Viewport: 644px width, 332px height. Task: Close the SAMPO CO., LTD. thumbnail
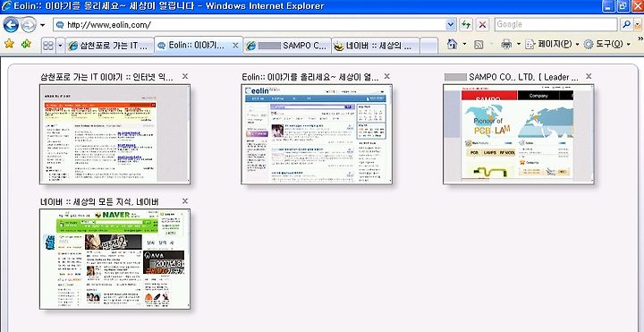click(589, 76)
